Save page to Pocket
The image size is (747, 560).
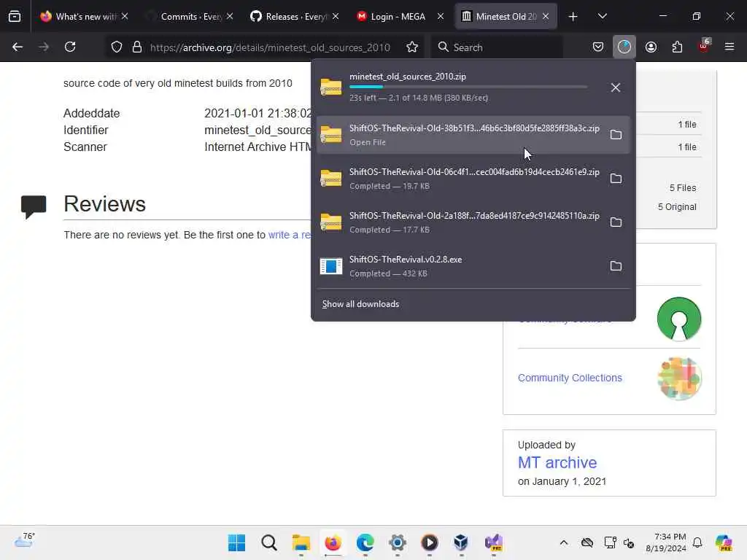598,47
